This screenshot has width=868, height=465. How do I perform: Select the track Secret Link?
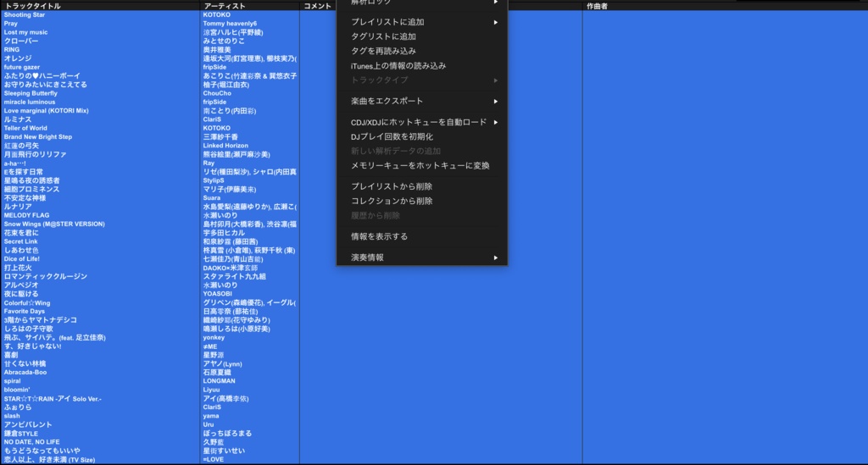20,241
